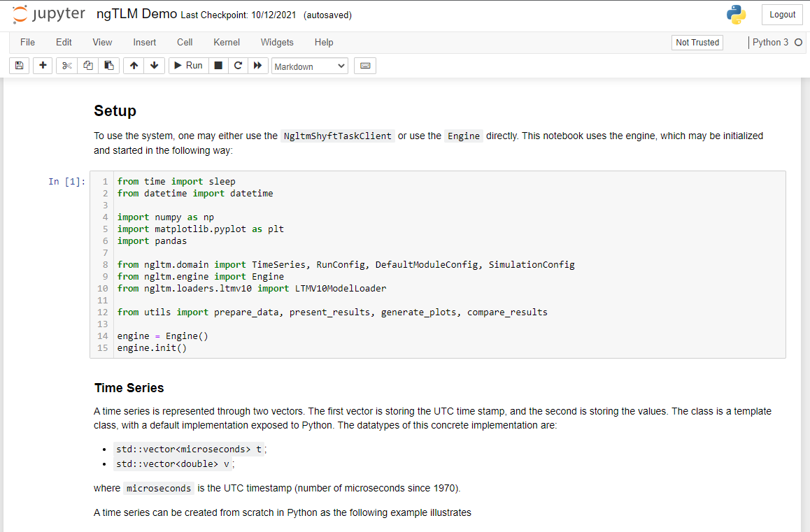This screenshot has height=532, width=810.
Task: Move selected cell up arrow
Action: pyautogui.click(x=134, y=66)
